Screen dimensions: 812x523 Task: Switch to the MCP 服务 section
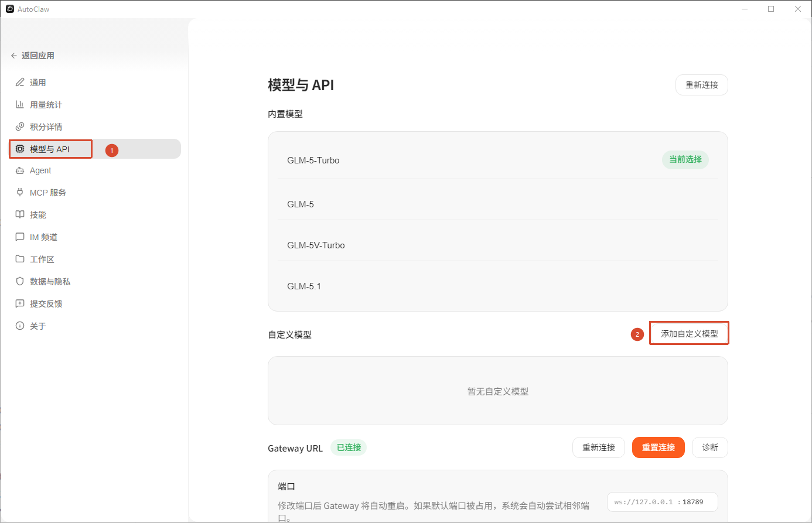tap(95, 193)
